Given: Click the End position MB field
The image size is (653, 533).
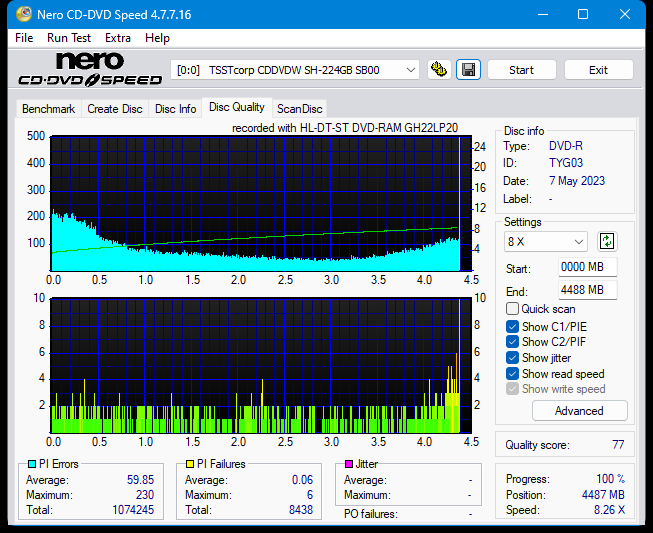Looking at the screenshot, I should [587, 290].
